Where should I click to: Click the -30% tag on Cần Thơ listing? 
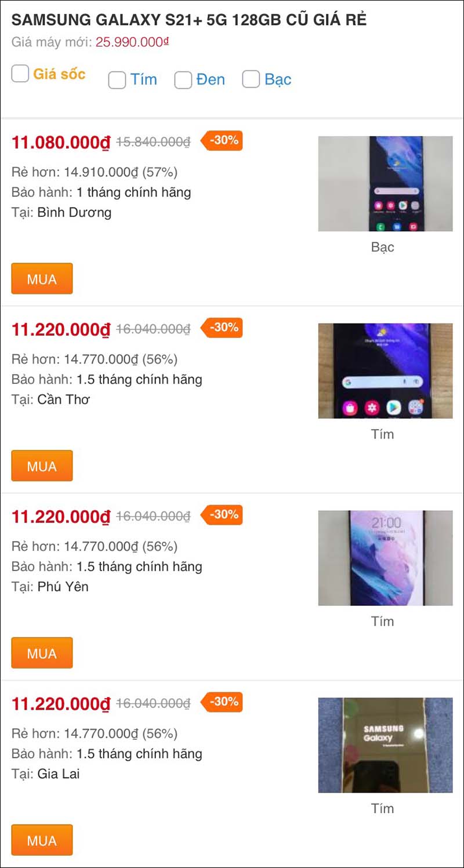[222, 328]
